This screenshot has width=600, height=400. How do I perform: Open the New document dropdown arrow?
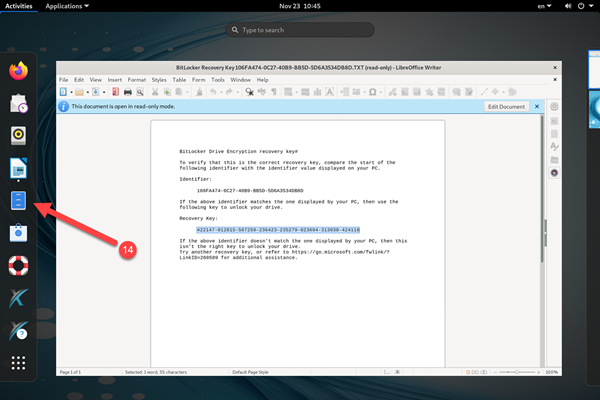tap(71, 92)
